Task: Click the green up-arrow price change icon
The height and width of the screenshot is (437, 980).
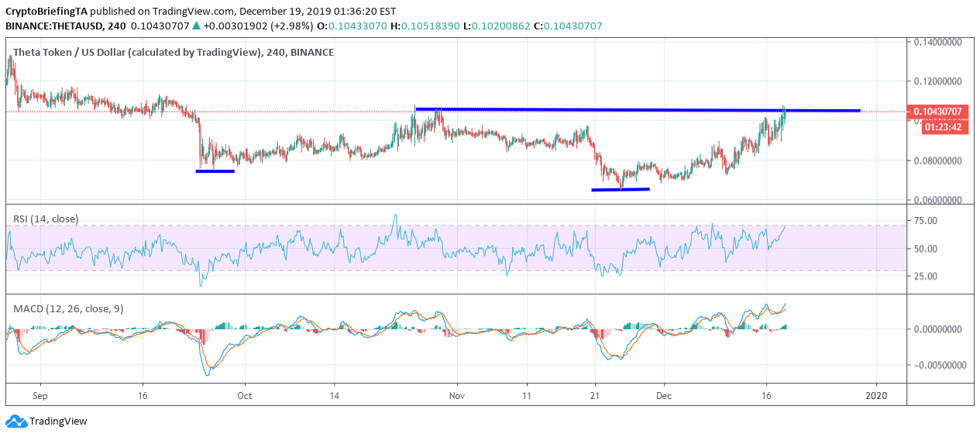Action: coord(198,26)
